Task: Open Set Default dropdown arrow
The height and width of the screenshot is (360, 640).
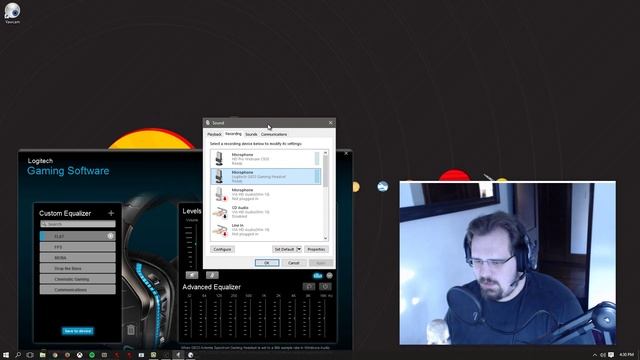Action: tap(299, 249)
